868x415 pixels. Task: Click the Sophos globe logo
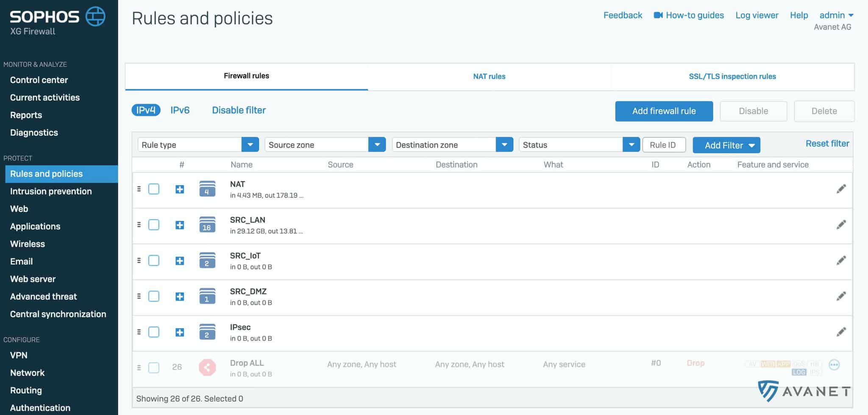point(95,17)
